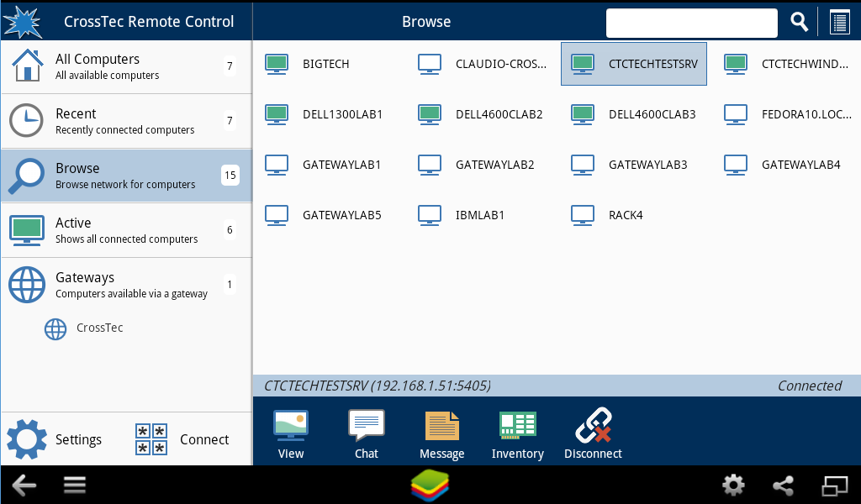
Task: Select the GATEWAYLAB1 computer
Action: [x=327, y=165]
